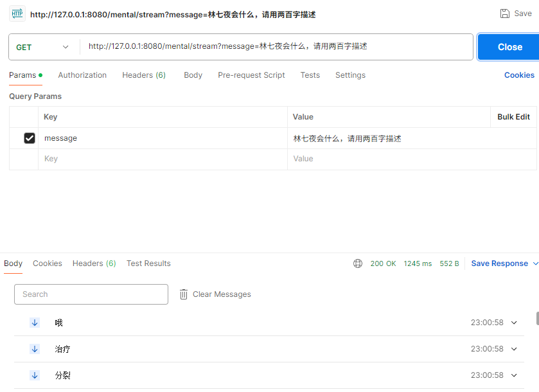Expand the 分裂 message row chevron
The image size is (539, 392).
pyautogui.click(x=514, y=375)
